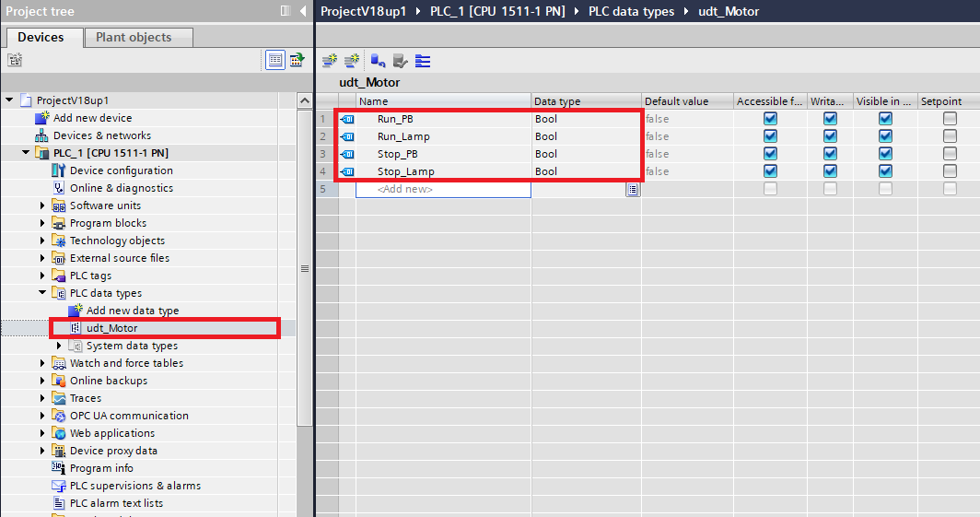Viewport: 980px width, 517px height.
Task: Uncheck Writable for Run_PB
Action: 830,118
